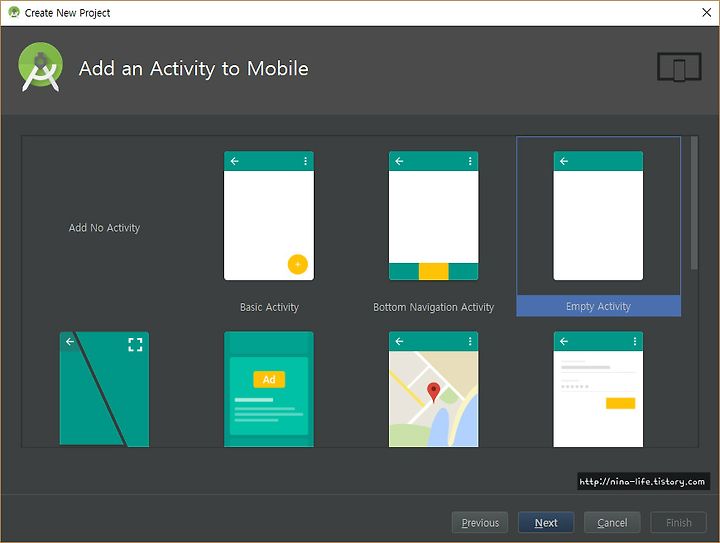The width and height of the screenshot is (720, 543).
Task: Pick the fullscreen activity template thumbnail
Action: point(104,389)
